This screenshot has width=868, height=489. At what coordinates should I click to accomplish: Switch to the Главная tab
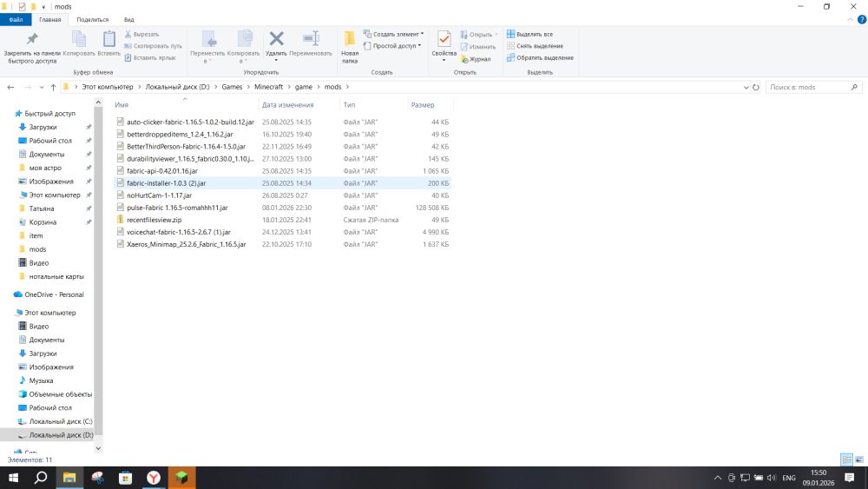(x=49, y=19)
